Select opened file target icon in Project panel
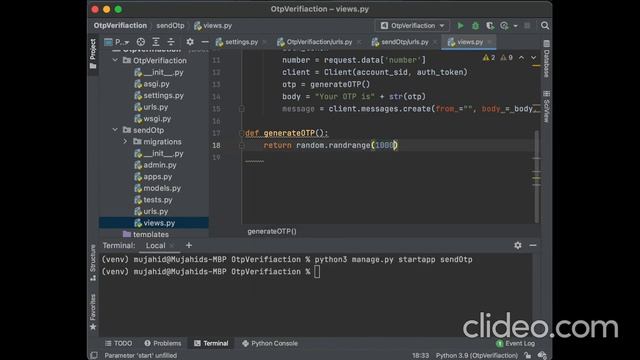This screenshot has height=360, width=640. pyautogui.click(x=141, y=42)
